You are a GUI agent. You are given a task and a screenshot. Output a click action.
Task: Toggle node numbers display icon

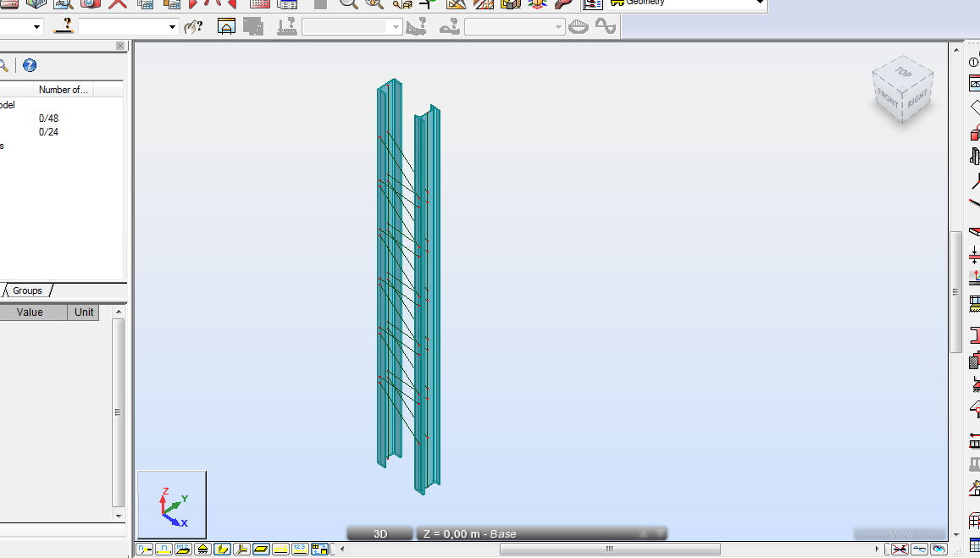pyautogui.click(x=144, y=550)
